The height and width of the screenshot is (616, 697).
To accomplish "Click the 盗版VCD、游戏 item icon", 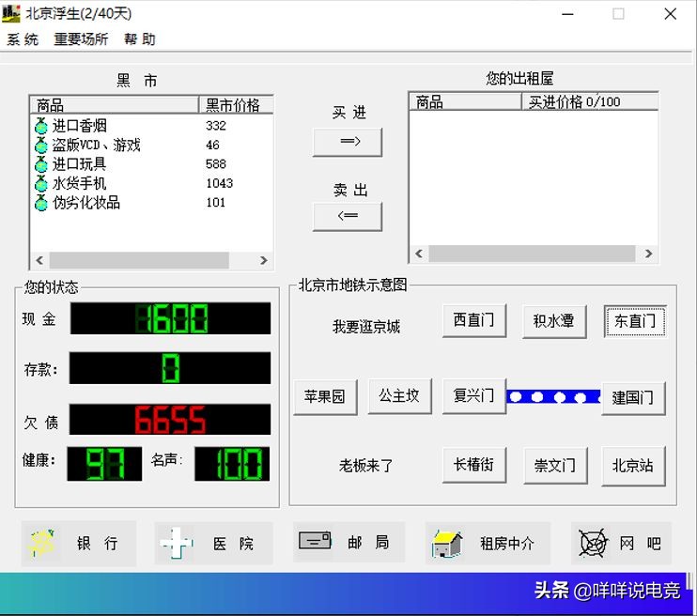I will tap(41, 145).
